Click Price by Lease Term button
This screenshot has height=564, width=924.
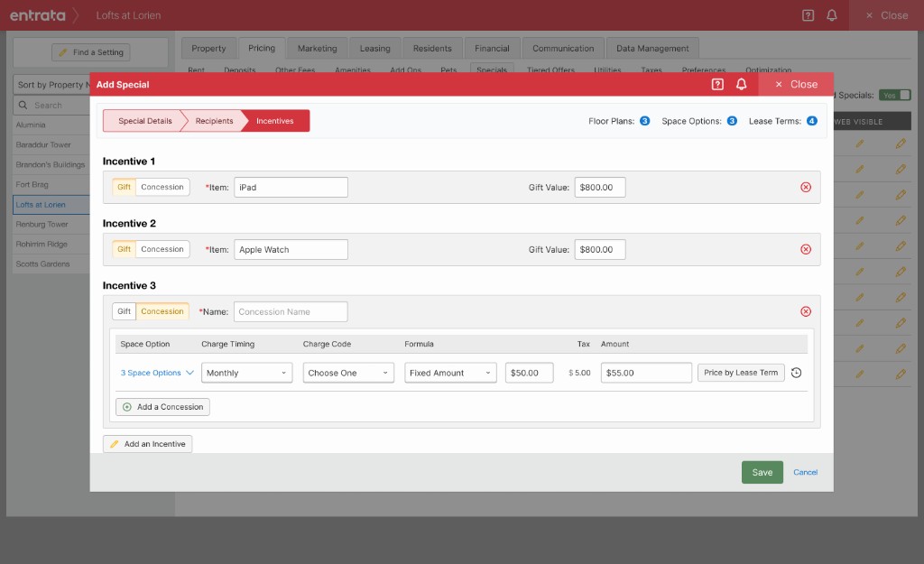741,373
